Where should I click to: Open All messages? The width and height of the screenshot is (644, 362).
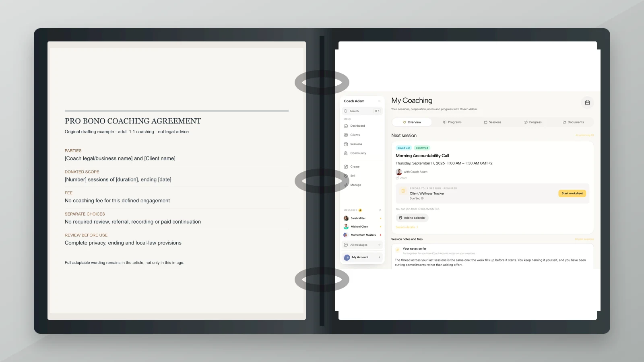pos(362,245)
